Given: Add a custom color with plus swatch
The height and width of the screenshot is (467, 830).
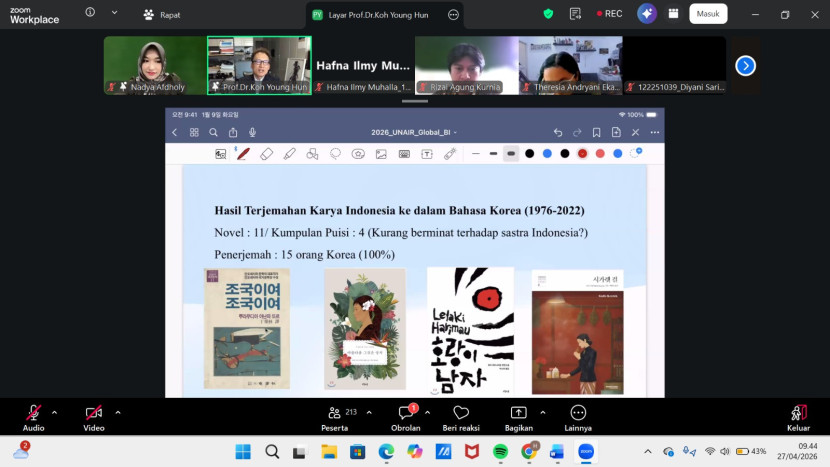Looking at the screenshot, I should pos(635,153).
